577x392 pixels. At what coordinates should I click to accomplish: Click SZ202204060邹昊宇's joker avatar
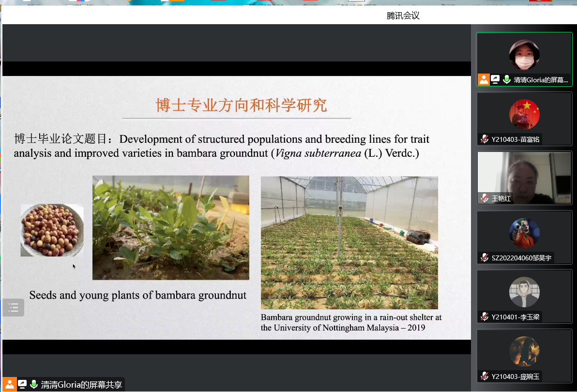pyautogui.click(x=524, y=233)
